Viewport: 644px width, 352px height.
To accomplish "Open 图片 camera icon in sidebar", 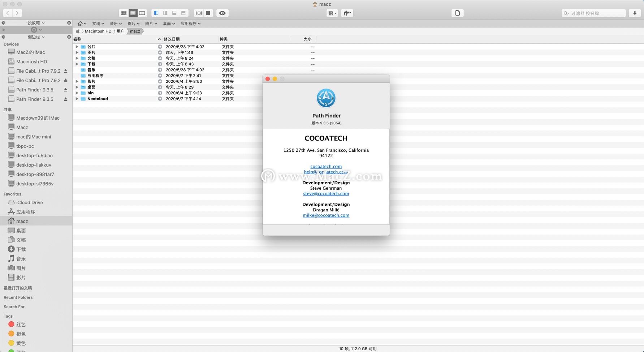I will click(x=11, y=268).
